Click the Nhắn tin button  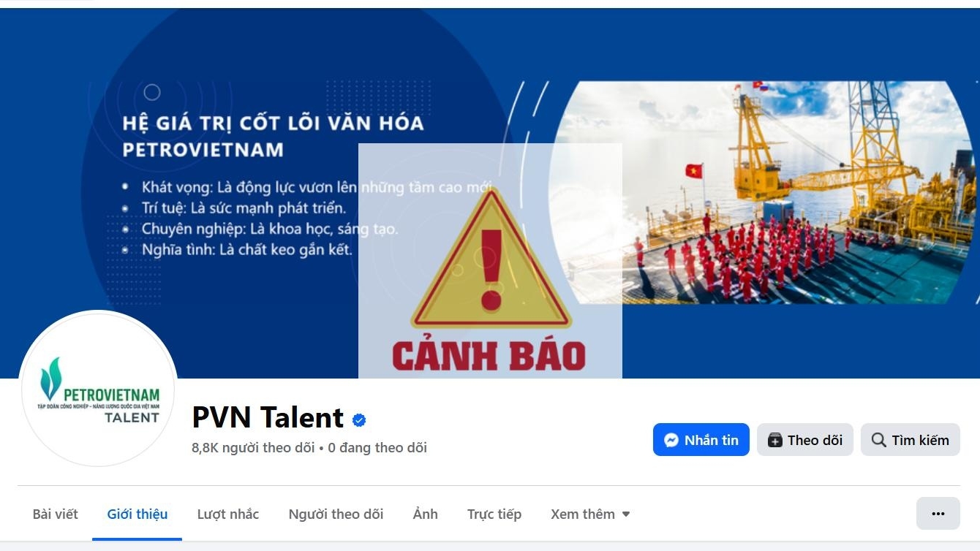pyautogui.click(x=701, y=440)
